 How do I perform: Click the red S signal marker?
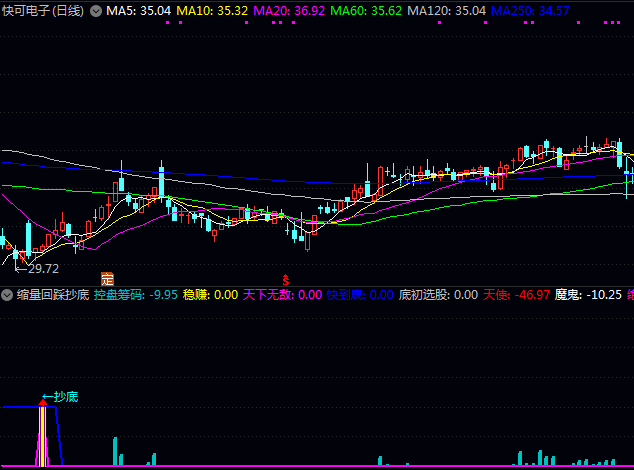click(286, 279)
